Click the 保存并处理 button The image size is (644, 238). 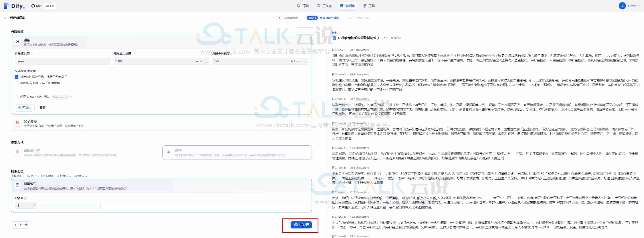click(x=301, y=225)
